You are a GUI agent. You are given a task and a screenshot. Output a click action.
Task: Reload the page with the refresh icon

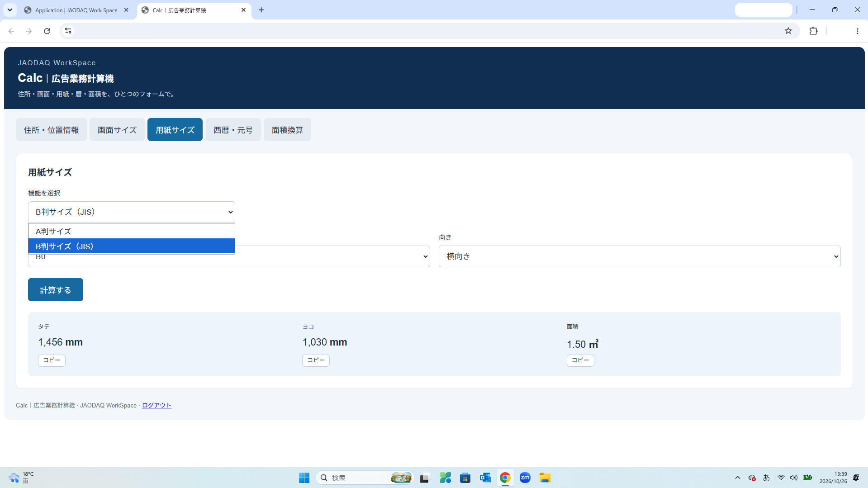pyautogui.click(x=47, y=31)
